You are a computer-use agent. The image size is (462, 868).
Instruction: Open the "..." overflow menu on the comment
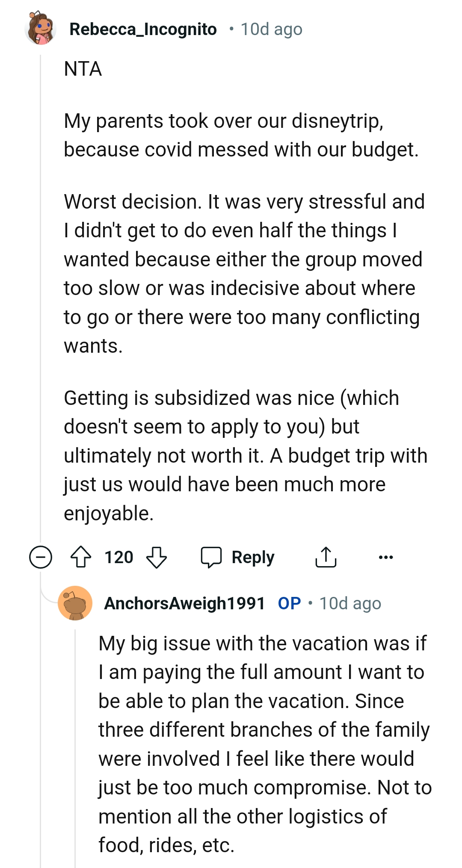pos(386,557)
